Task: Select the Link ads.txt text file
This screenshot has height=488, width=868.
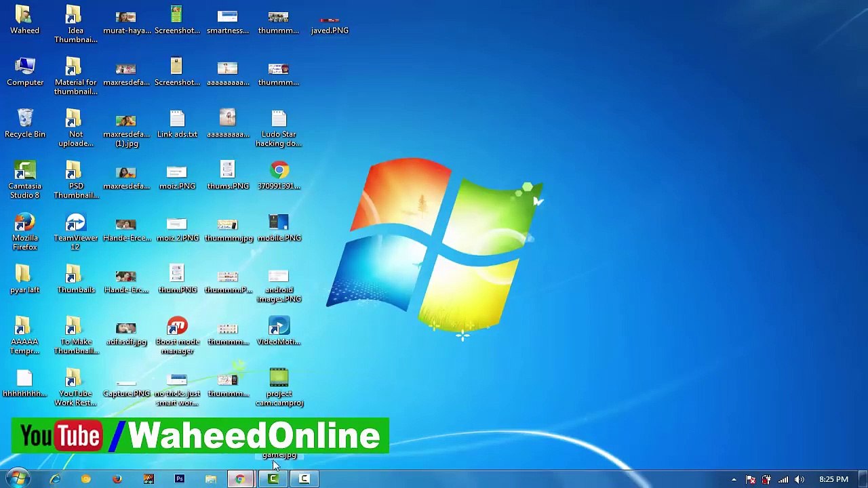Action: tap(177, 123)
